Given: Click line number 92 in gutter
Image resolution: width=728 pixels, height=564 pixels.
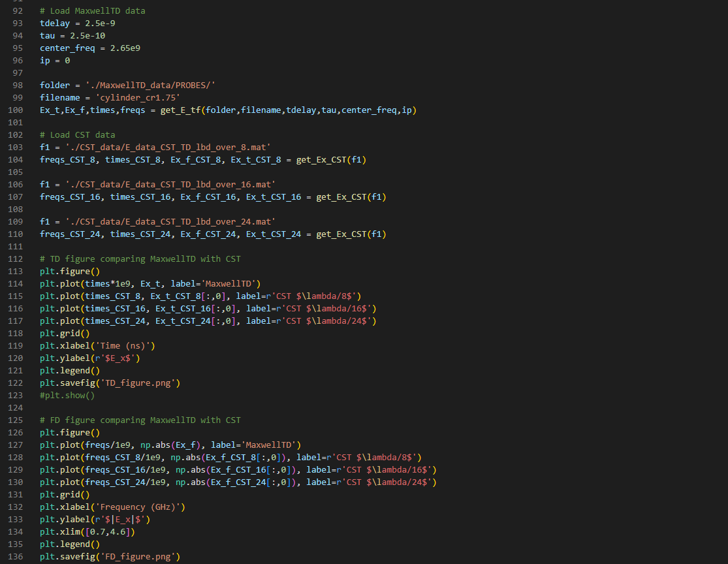Looking at the screenshot, I should coord(18,10).
